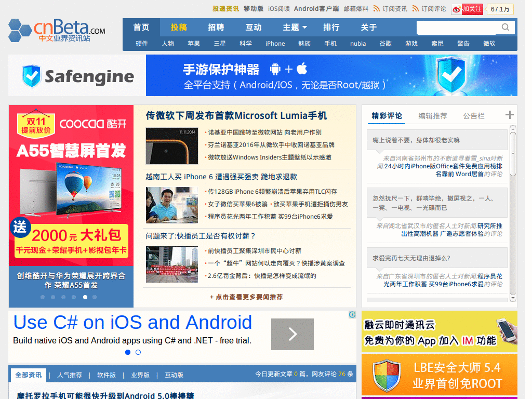Open the 互动 nav item
Image resolution: width=532 pixels, height=399 pixels.
click(x=254, y=27)
